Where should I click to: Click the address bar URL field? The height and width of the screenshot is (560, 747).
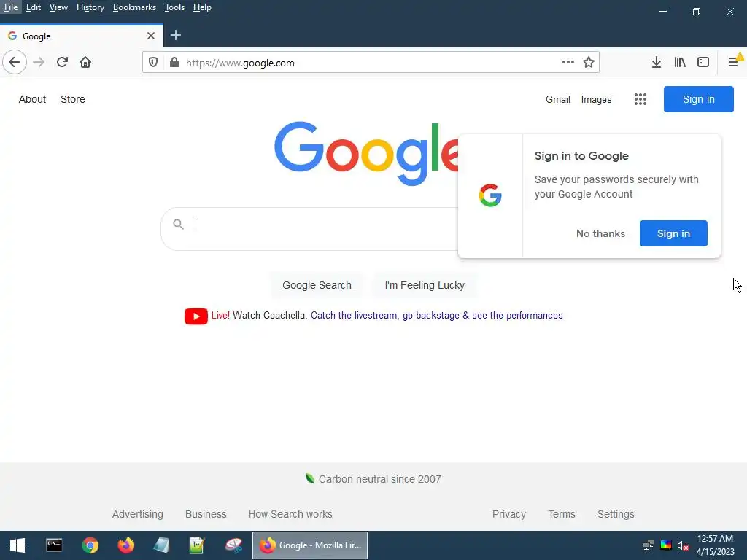tap(369, 63)
